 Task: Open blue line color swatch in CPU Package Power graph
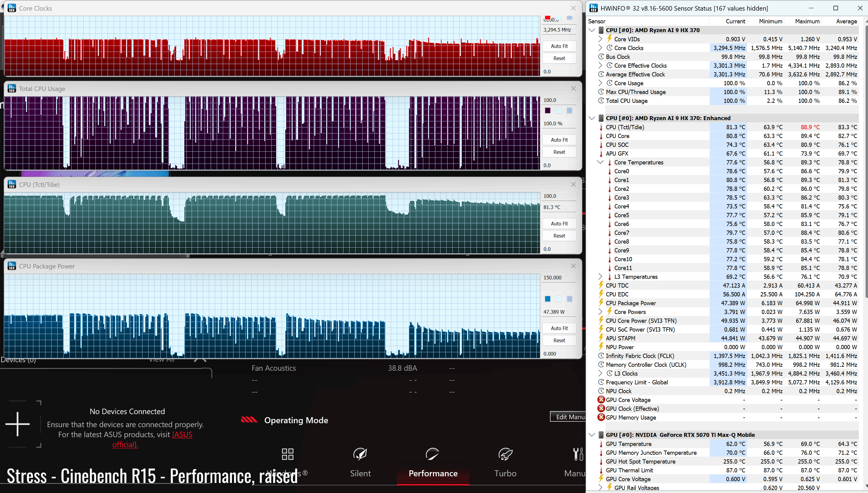548,299
